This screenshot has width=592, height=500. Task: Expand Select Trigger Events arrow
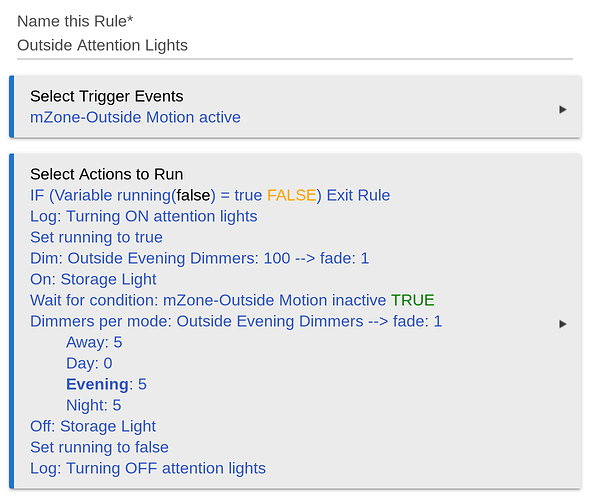[x=563, y=110]
